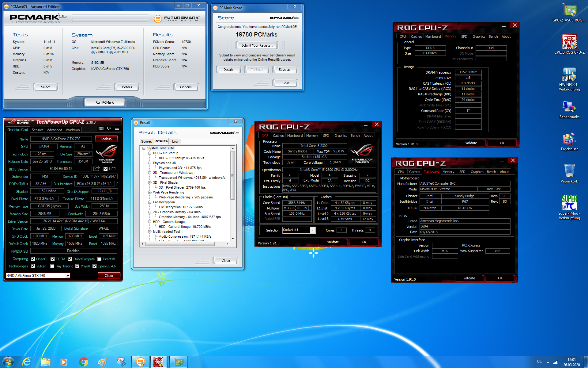Collapse the Web Page Rendering node

[x=150, y=192]
